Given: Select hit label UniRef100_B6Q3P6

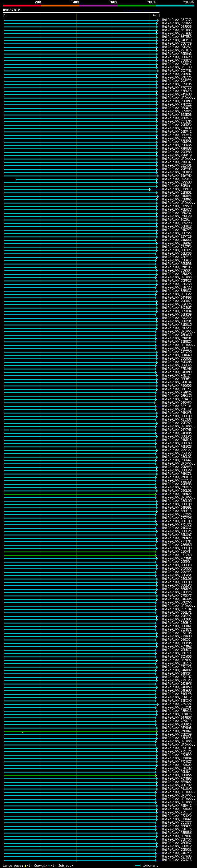Looking at the screenshot, I should [177, 250].
